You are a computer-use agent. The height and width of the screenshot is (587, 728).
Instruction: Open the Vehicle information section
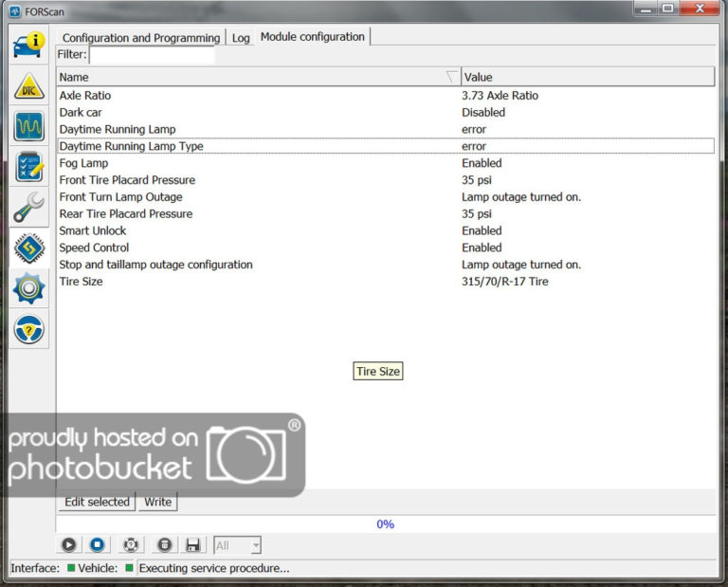[28, 46]
